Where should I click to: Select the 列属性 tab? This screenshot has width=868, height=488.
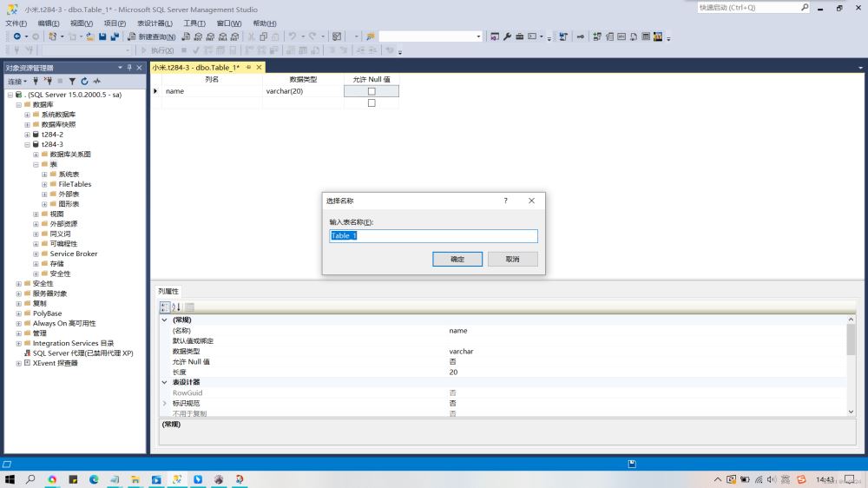pyautogui.click(x=168, y=291)
